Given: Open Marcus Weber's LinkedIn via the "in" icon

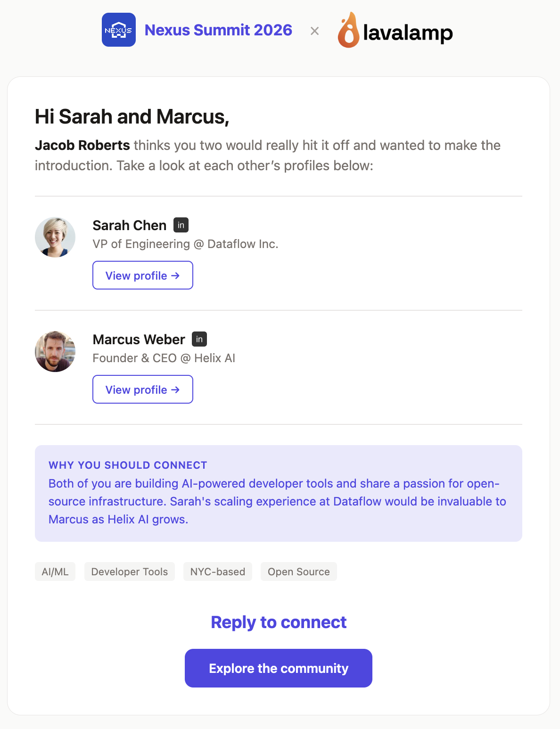Looking at the screenshot, I should click(x=199, y=339).
